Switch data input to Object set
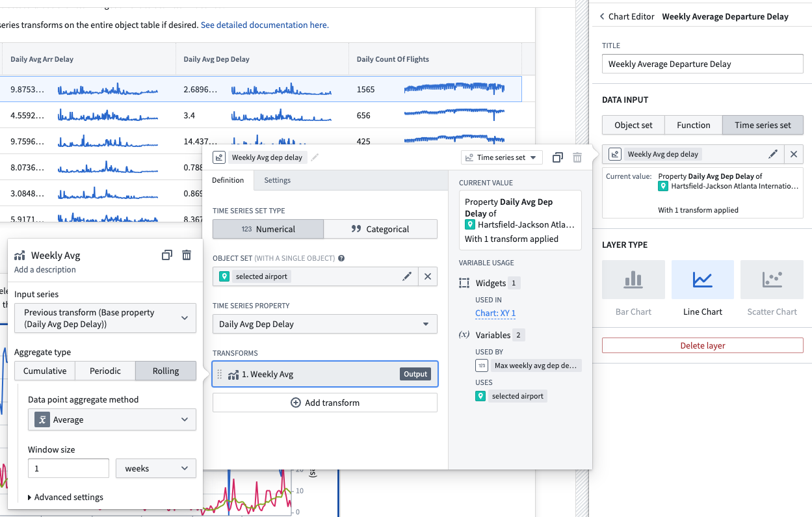812x517 pixels. pyautogui.click(x=633, y=125)
